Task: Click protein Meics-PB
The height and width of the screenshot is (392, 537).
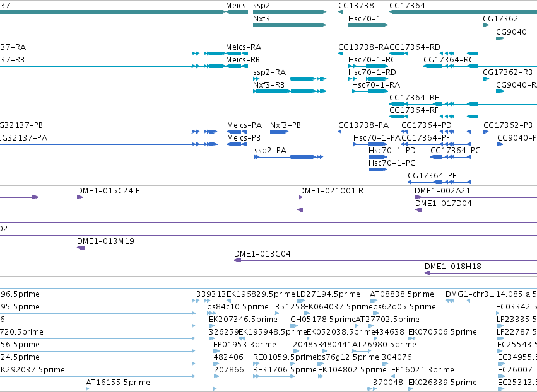Action: click(x=244, y=138)
